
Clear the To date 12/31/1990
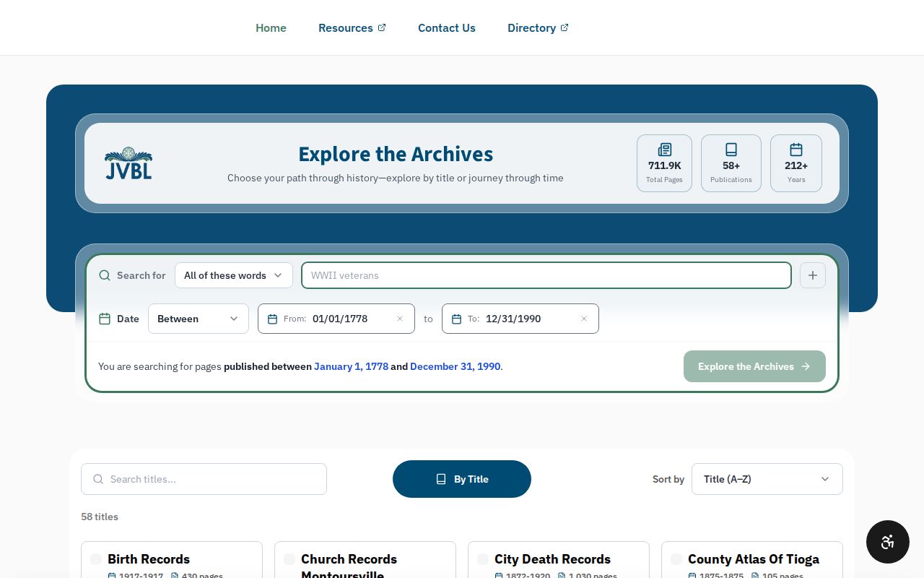584,319
